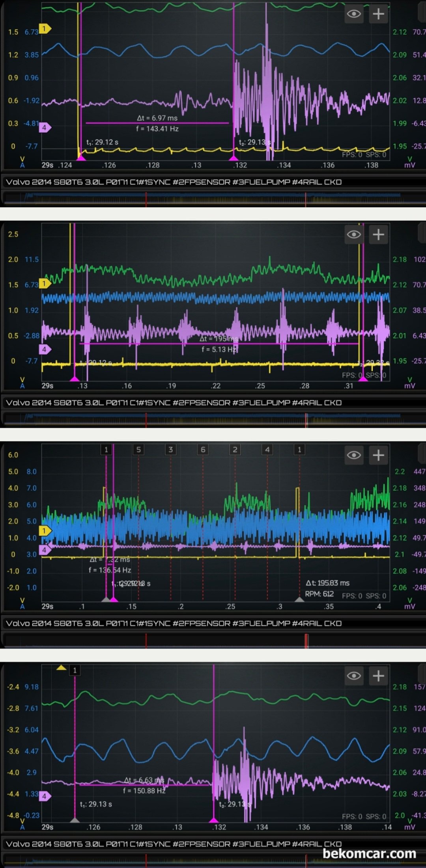Select purple channel 4 marker in the RPM 612 chart

[45, 550]
